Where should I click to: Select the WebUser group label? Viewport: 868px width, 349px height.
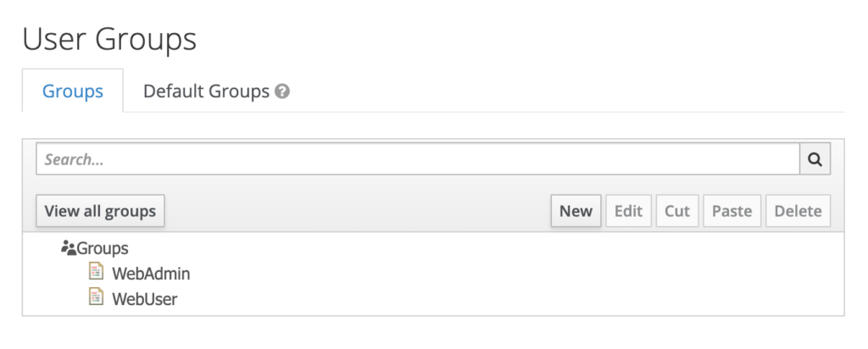point(144,299)
